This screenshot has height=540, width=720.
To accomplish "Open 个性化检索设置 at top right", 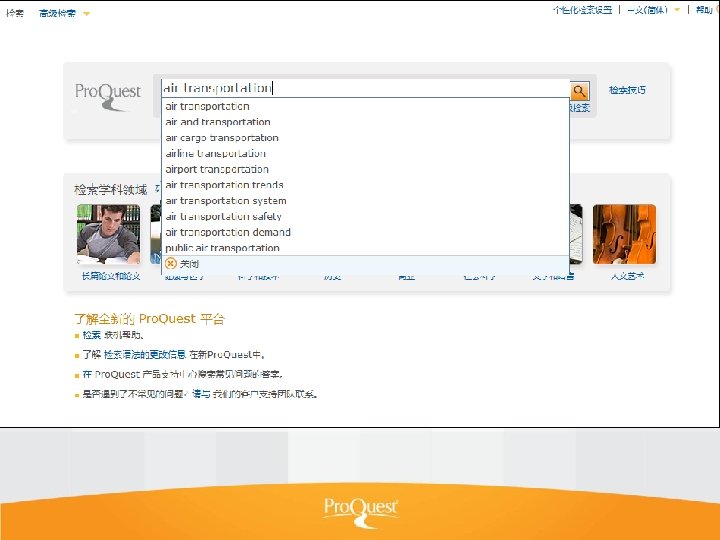I will (x=582, y=10).
